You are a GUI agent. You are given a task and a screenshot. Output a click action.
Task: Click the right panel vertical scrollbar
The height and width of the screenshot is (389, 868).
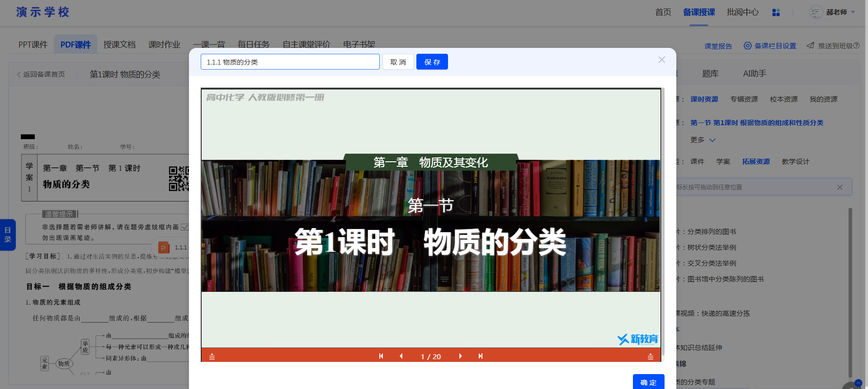tap(850, 292)
